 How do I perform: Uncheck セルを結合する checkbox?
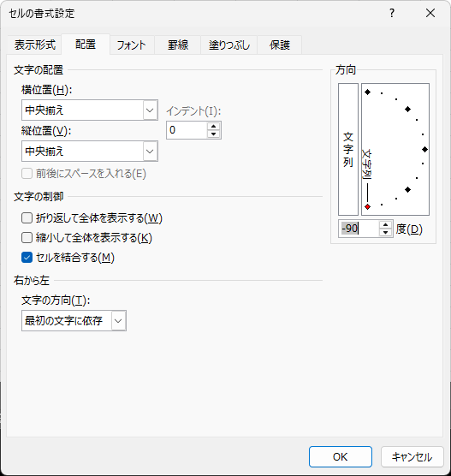tap(27, 258)
